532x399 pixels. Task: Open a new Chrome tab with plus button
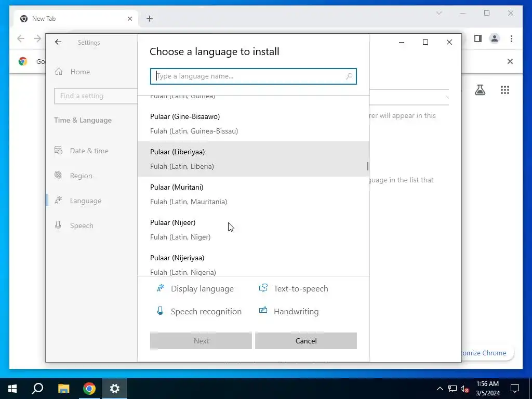coord(150,19)
